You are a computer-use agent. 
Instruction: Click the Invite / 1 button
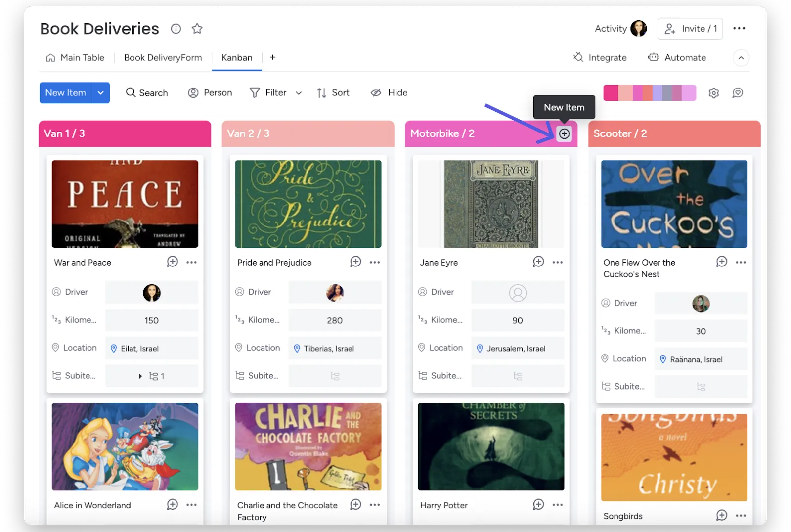click(690, 29)
